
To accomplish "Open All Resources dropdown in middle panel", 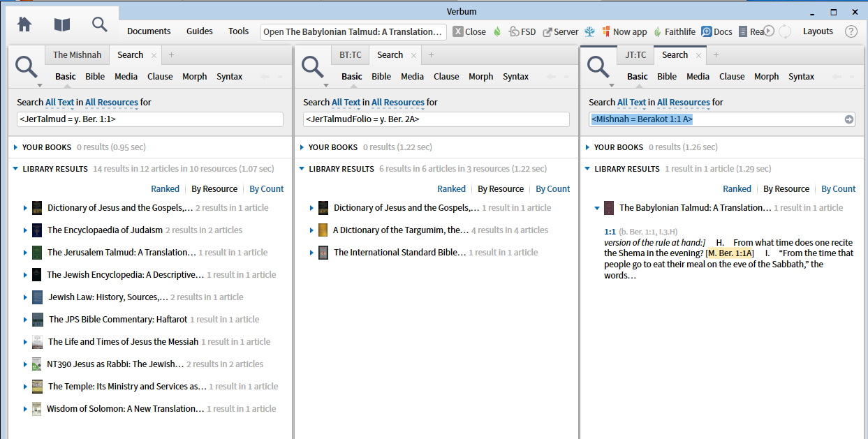I will (398, 103).
